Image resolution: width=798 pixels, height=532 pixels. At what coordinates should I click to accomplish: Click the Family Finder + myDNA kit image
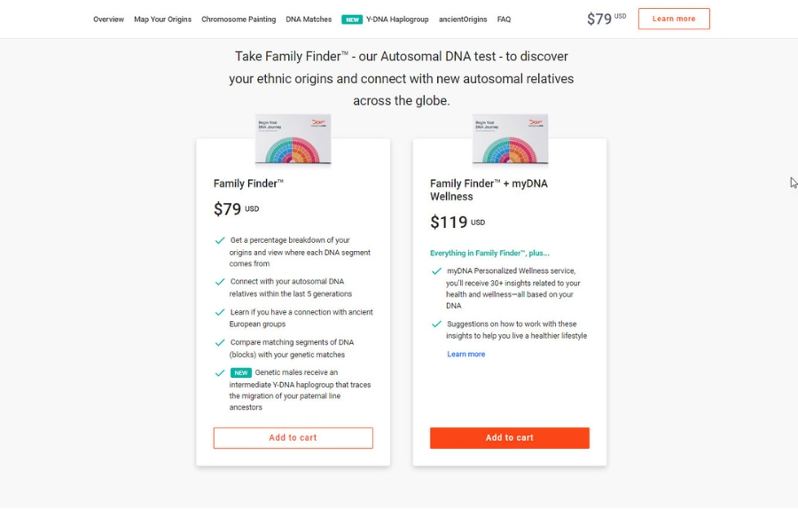coord(510,139)
